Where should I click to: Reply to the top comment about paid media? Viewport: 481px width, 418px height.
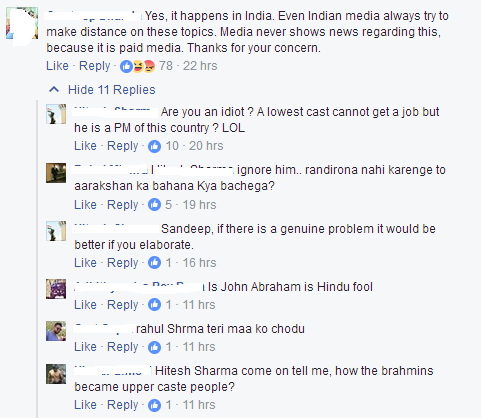point(95,66)
